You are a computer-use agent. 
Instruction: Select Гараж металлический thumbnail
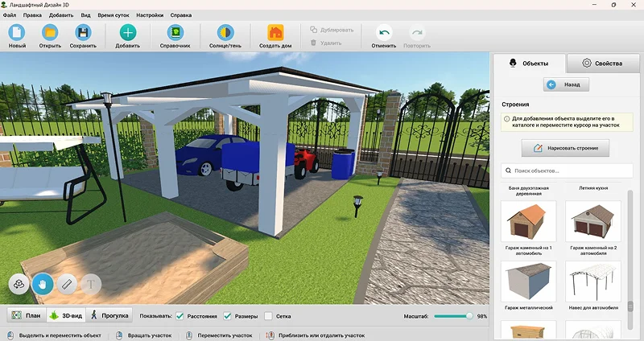click(x=529, y=281)
